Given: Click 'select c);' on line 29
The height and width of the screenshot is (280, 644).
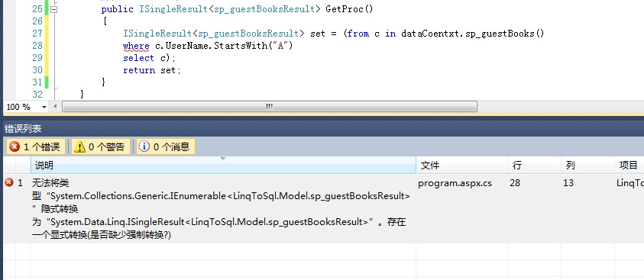Looking at the screenshot, I should pyautogui.click(x=149, y=58).
